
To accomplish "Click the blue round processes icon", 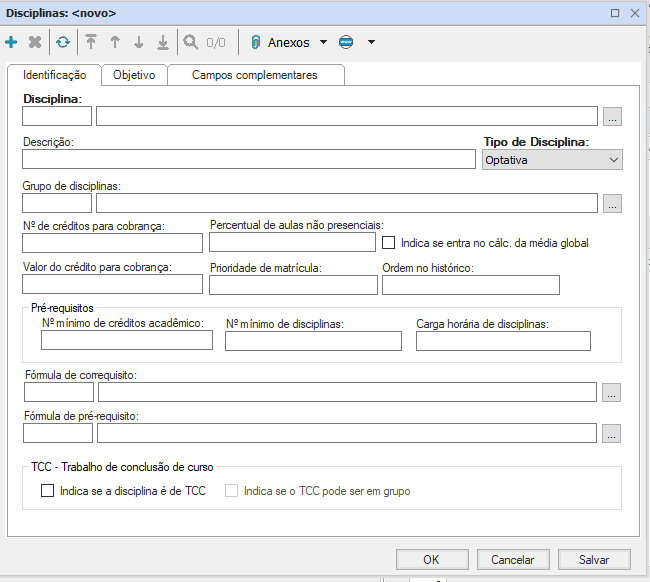I will (346, 43).
